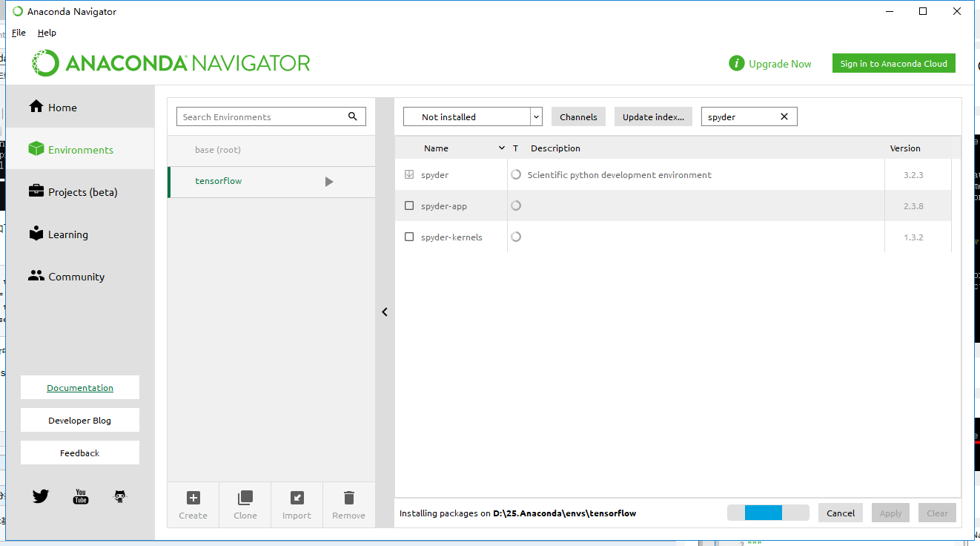
Task: Open the Help menu
Action: coord(47,33)
